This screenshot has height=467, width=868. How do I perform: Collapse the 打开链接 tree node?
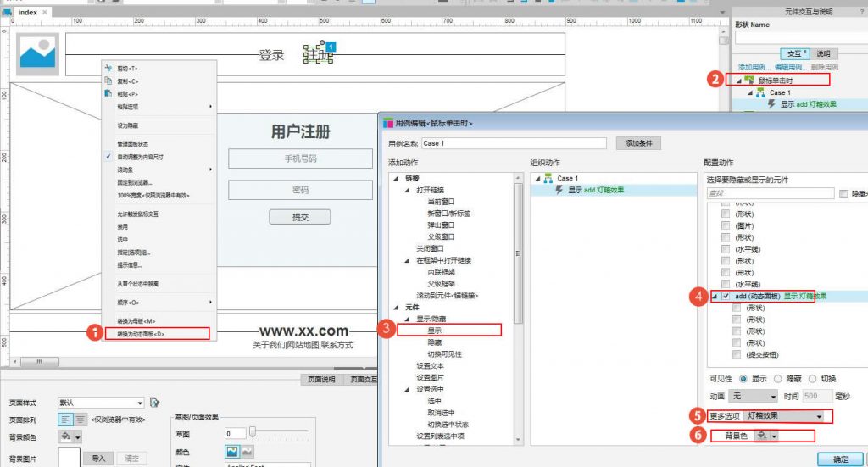(408, 190)
